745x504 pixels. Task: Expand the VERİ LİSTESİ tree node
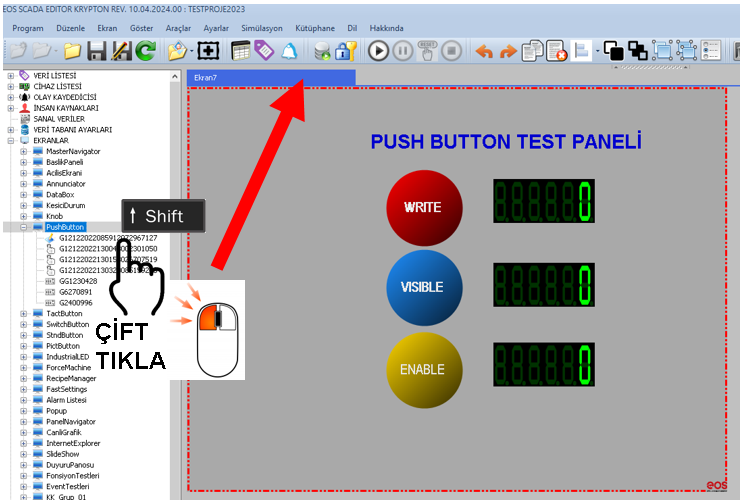click(x=10, y=76)
